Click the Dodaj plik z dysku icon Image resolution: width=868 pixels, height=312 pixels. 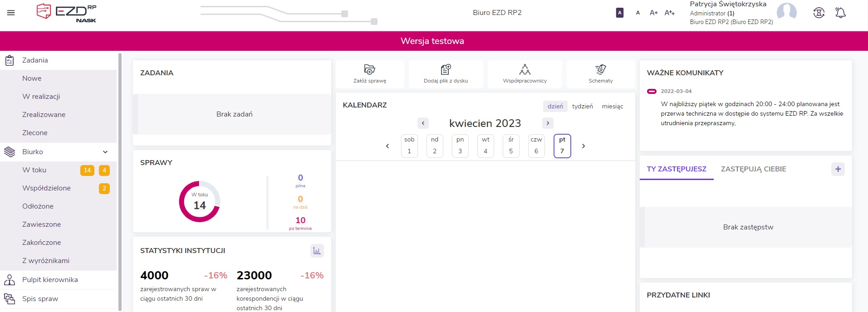[446, 69]
